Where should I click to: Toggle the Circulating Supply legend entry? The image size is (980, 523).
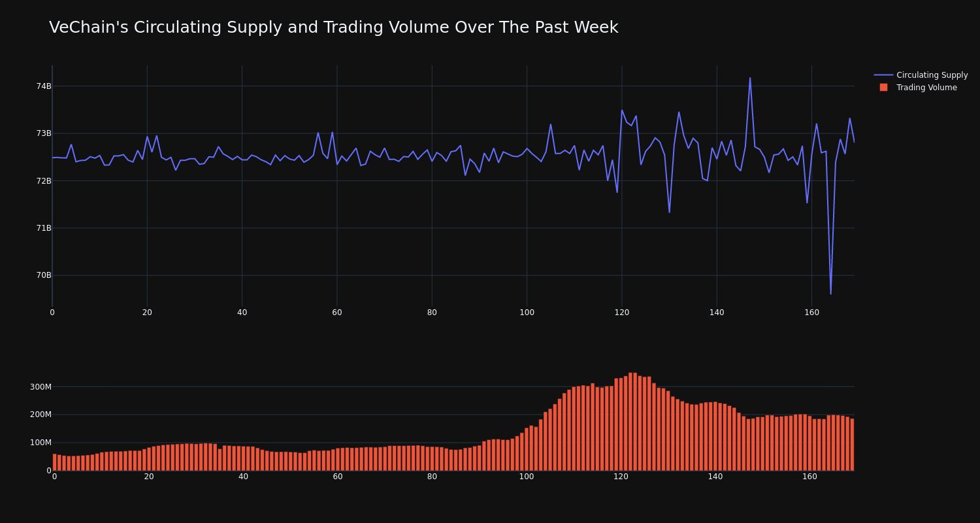(921, 75)
